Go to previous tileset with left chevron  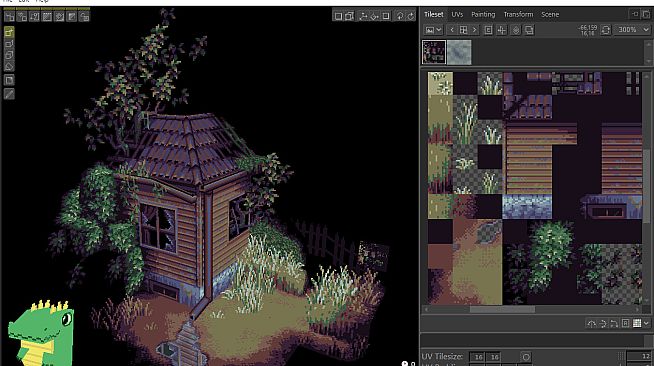pyautogui.click(x=452, y=30)
